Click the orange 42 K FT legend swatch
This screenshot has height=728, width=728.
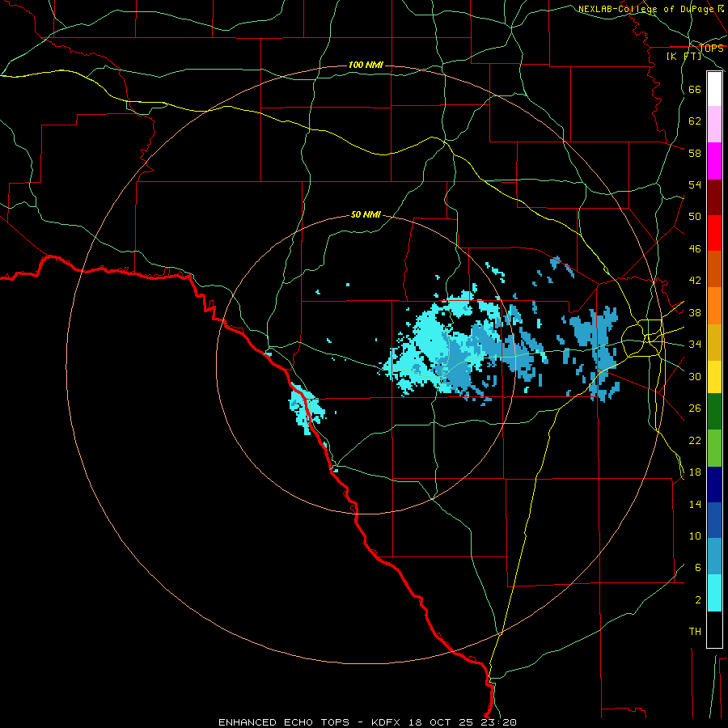tap(714, 306)
